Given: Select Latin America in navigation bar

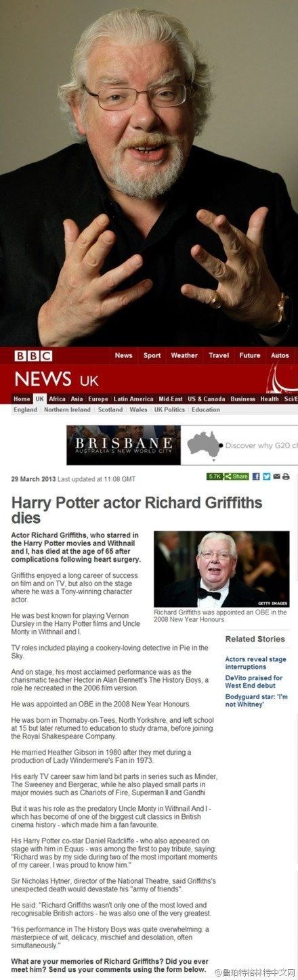Looking at the screenshot, I should 133,399.
